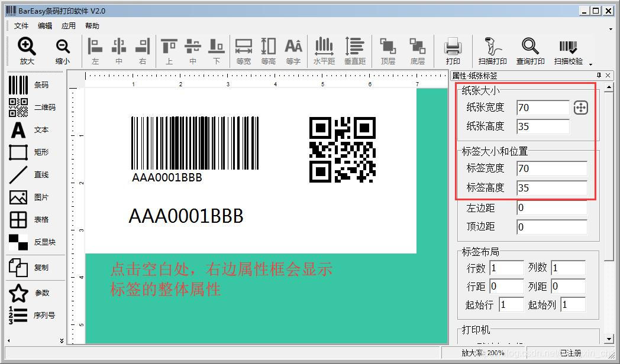Screen dimensions: 620x364
Task: Align objects to top with 上 icon
Action: [x=169, y=51]
